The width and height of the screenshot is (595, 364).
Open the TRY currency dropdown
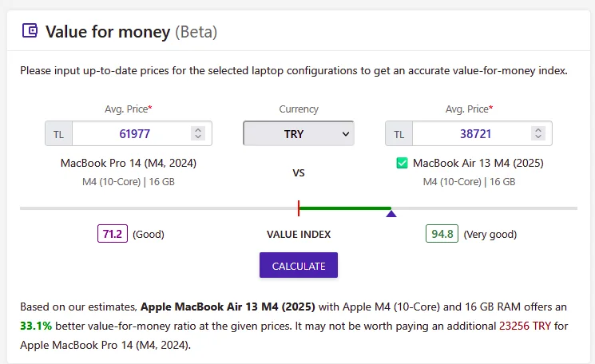click(x=298, y=134)
